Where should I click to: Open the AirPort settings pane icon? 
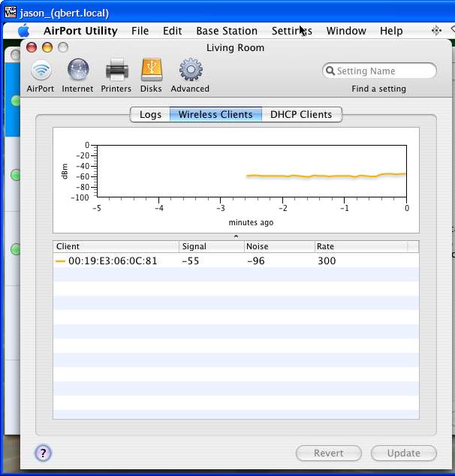pyautogui.click(x=41, y=71)
